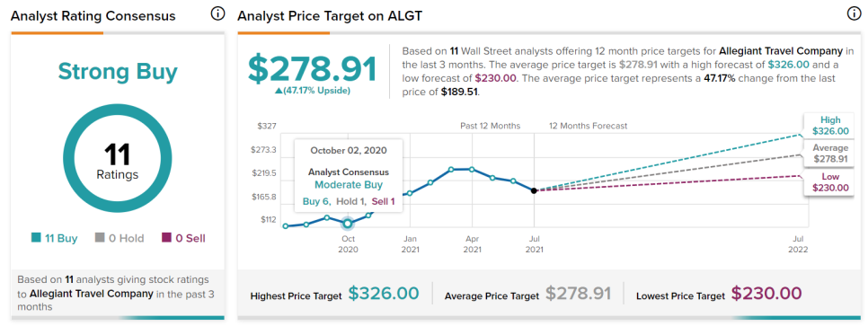Click Moderate Buy in the chart tooltip

[349, 185]
